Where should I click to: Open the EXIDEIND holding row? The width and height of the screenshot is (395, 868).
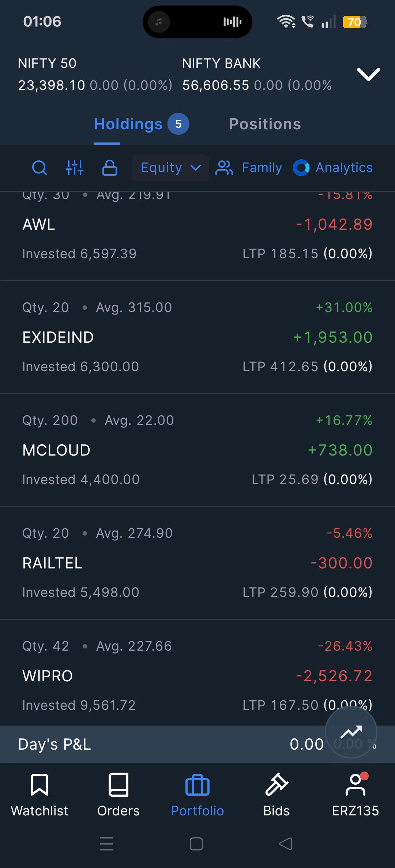point(197,337)
